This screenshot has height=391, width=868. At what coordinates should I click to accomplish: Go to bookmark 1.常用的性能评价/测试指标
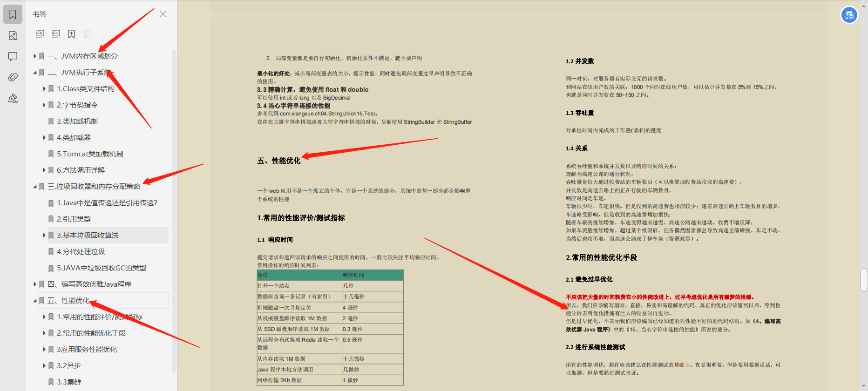pos(100,317)
